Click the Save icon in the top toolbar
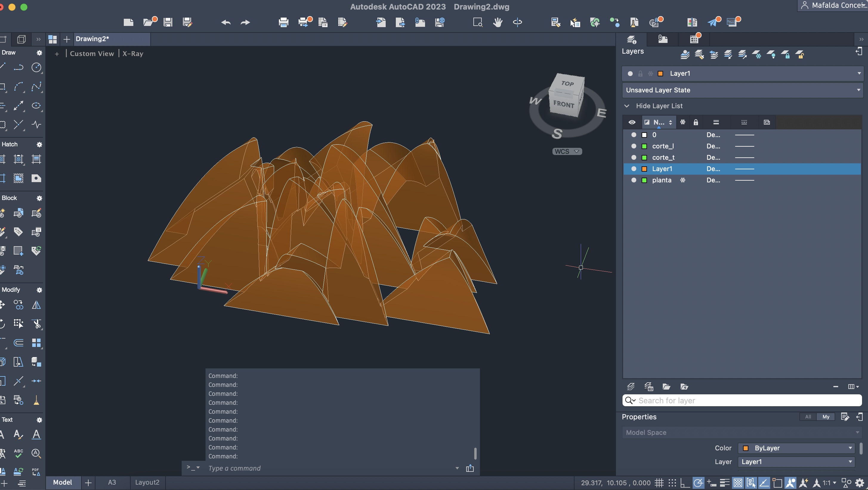Image resolution: width=868 pixels, height=490 pixels. point(168,22)
